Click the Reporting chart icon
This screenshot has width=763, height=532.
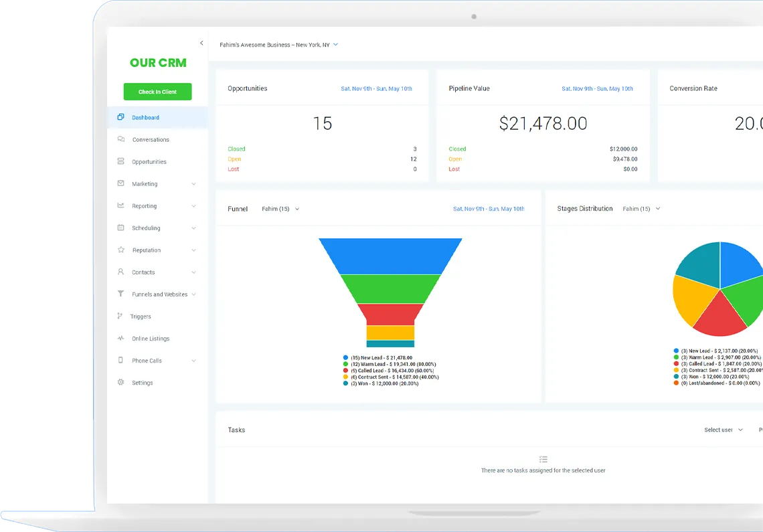point(120,205)
